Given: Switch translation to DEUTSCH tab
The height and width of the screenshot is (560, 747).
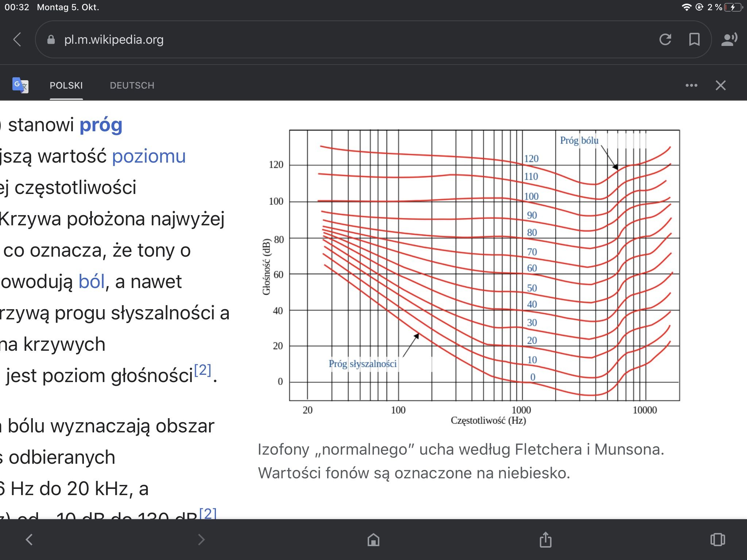Looking at the screenshot, I should click(x=132, y=85).
